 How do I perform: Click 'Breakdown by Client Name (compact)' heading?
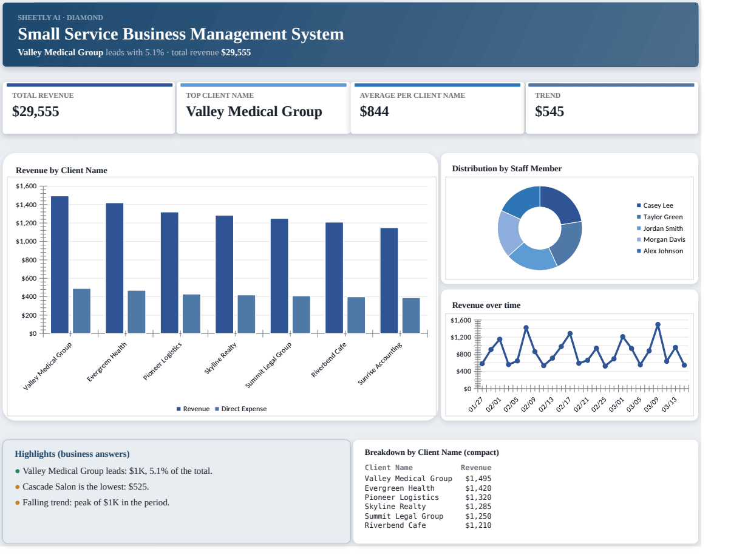[432, 452]
